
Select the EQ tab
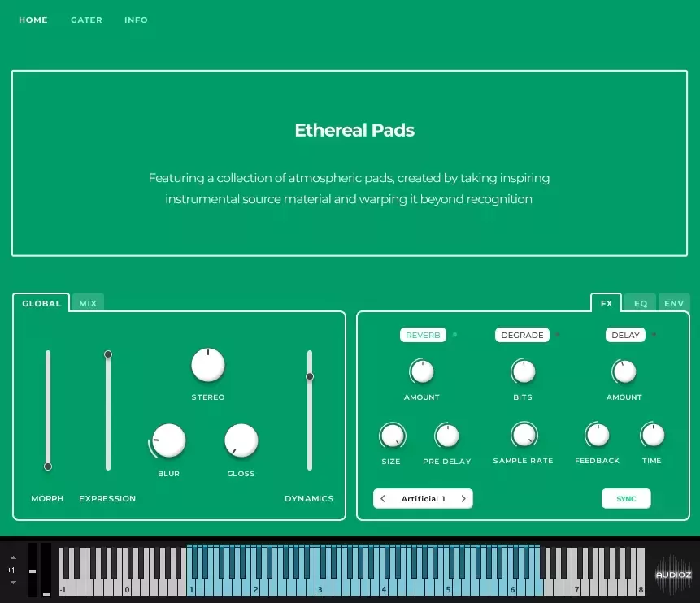pos(640,303)
